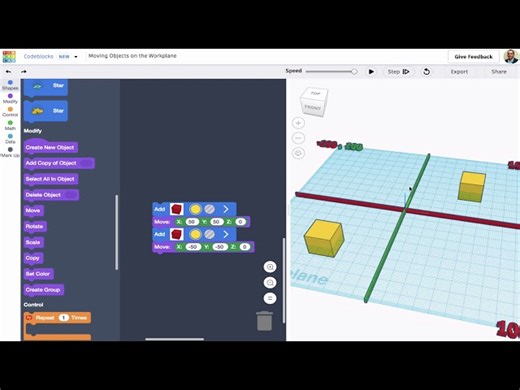This screenshot has height=390, width=520.
Task: Edit Y value 50 in first Move block
Action: [216, 222]
